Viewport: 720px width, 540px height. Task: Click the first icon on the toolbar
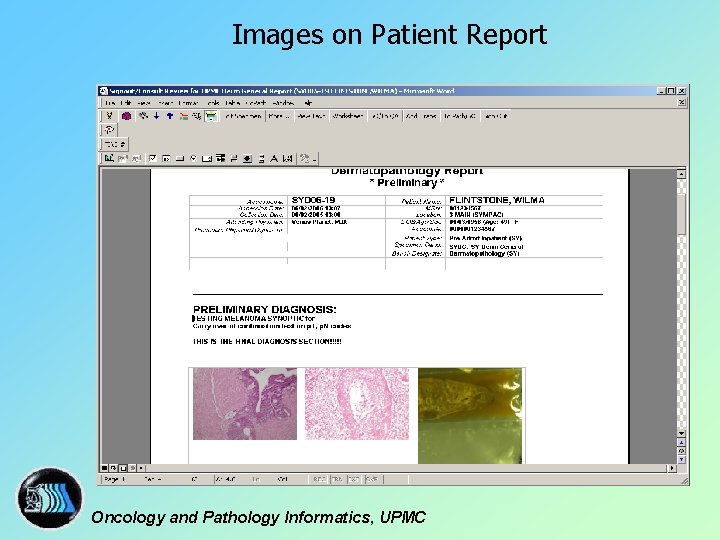point(109,116)
